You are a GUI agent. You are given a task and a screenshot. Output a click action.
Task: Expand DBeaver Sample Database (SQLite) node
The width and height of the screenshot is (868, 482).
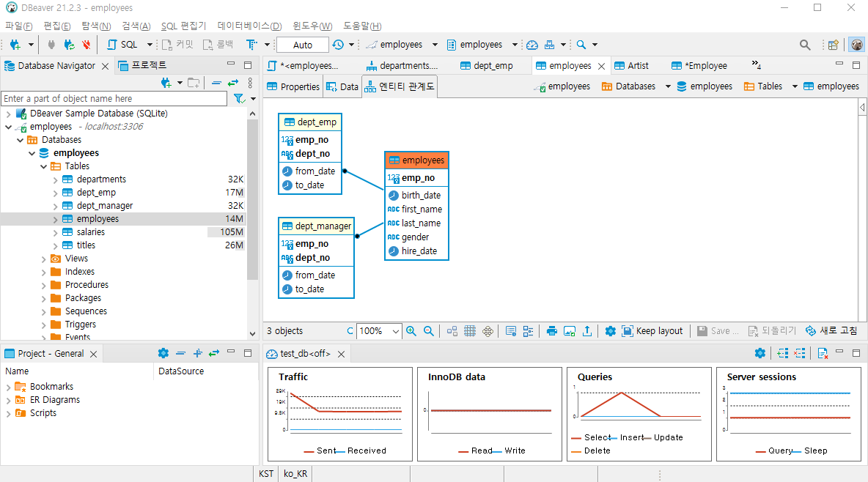point(8,114)
